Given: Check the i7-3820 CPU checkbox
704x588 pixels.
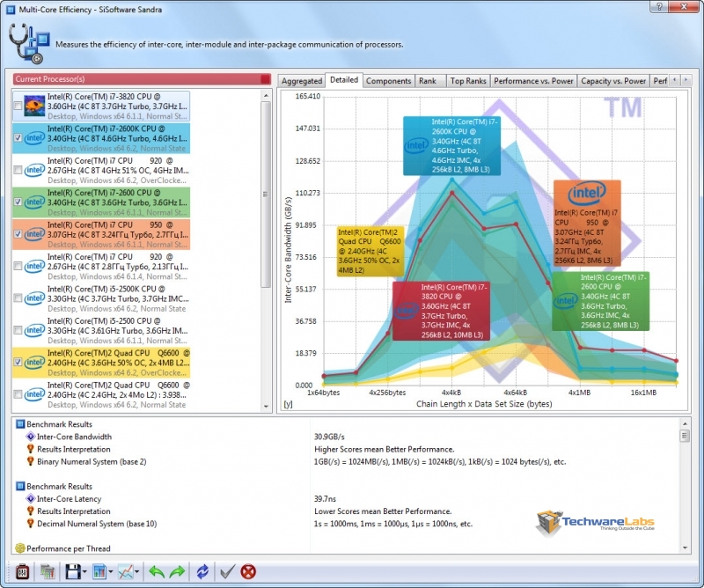Looking at the screenshot, I should pos(18,106).
